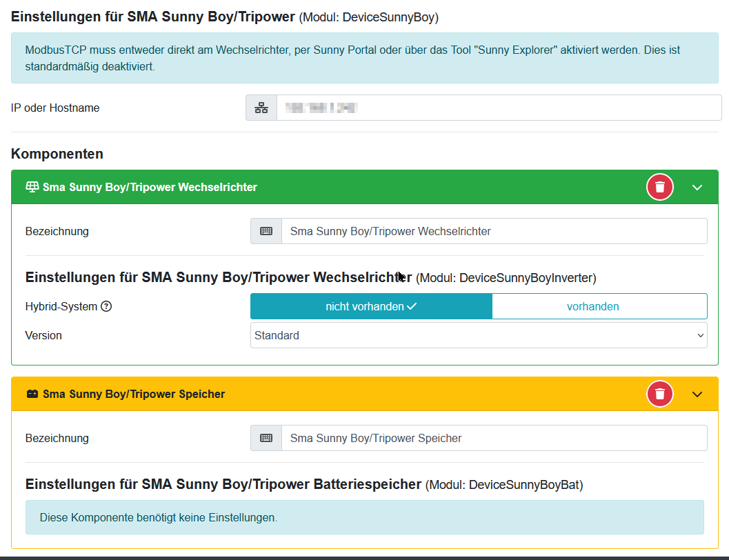Screen dimensions: 729x560
Task: Click the network icon beside IP field
Action: click(x=261, y=108)
